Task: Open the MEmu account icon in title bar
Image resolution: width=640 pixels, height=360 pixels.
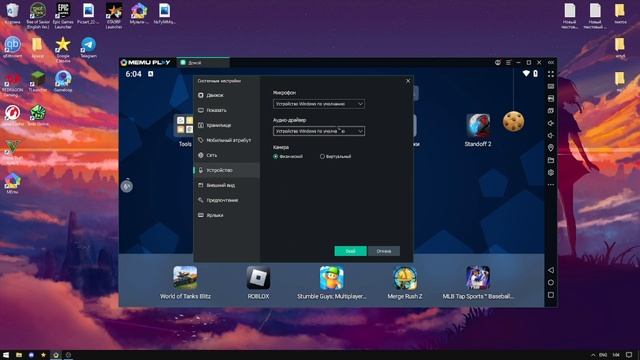Action: click(x=498, y=62)
